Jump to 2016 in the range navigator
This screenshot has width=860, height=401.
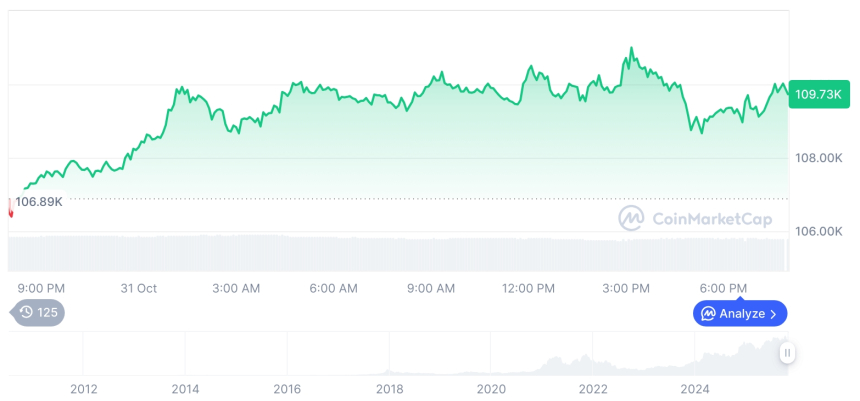tap(287, 388)
